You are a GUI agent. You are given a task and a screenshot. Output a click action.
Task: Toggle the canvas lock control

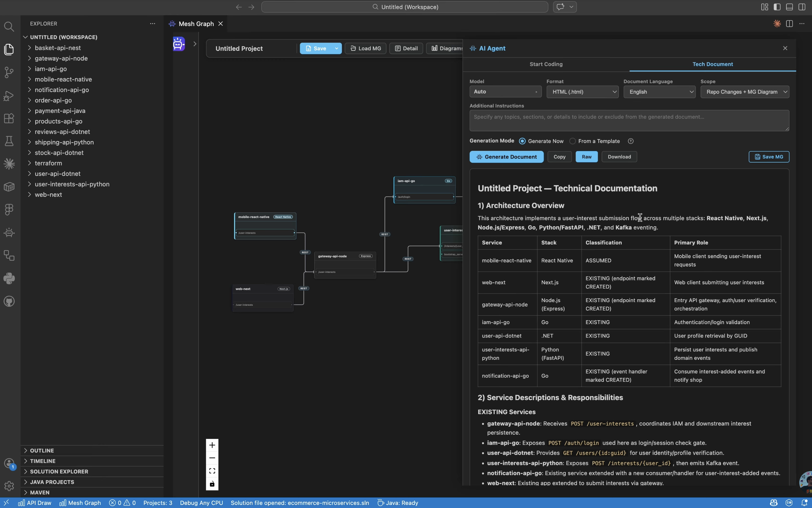click(x=212, y=484)
